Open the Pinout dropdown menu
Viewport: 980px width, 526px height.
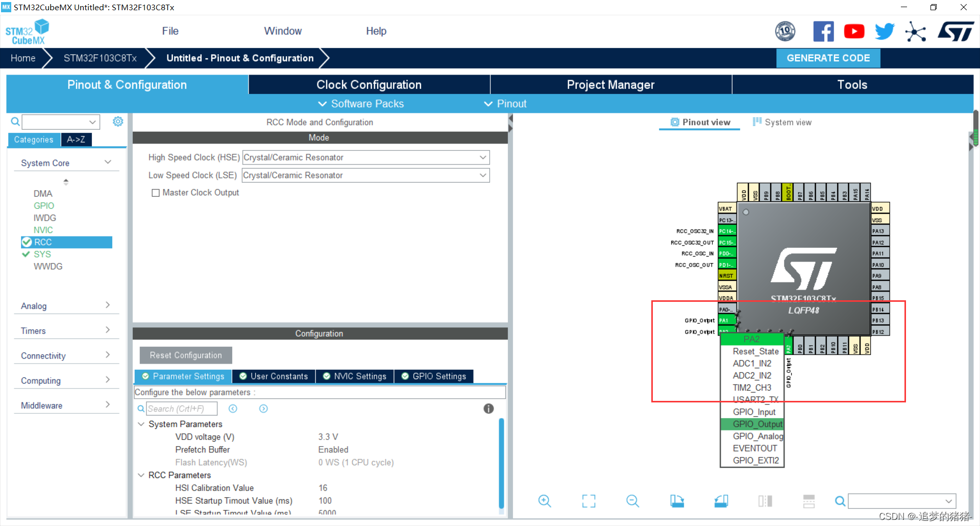(x=505, y=104)
